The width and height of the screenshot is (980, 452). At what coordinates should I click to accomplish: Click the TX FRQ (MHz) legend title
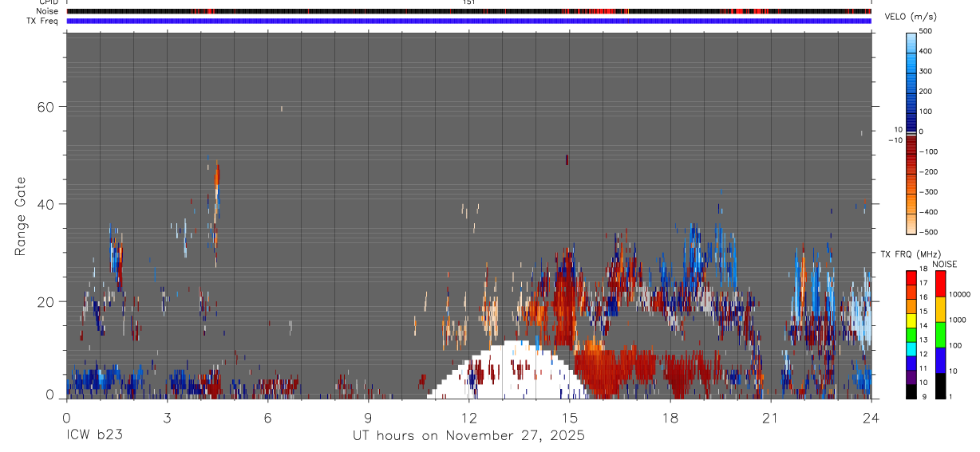coord(911,254)
